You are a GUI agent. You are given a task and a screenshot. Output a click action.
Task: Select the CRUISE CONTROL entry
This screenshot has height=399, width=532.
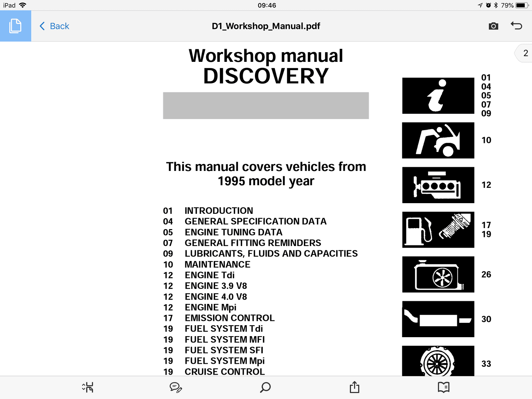(x=224, y=372)
